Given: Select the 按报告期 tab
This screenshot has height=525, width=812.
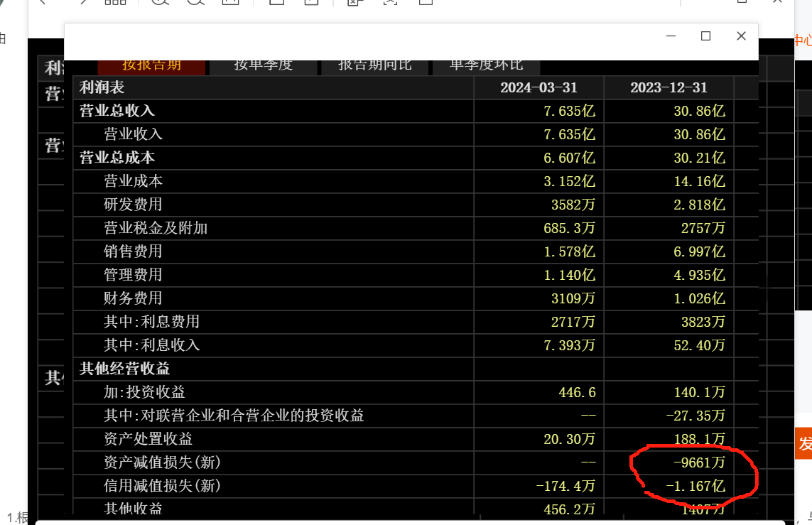Looking at the screenshot, I should 151,65.
